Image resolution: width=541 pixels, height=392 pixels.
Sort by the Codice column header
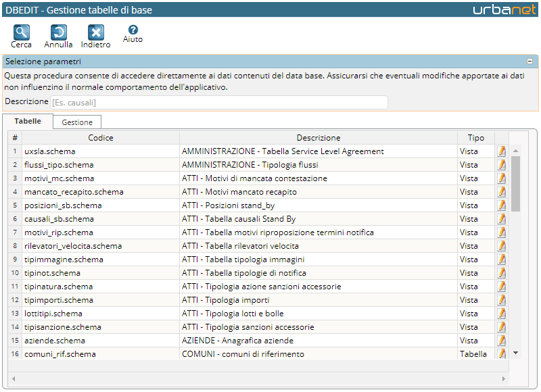point(101,138)
